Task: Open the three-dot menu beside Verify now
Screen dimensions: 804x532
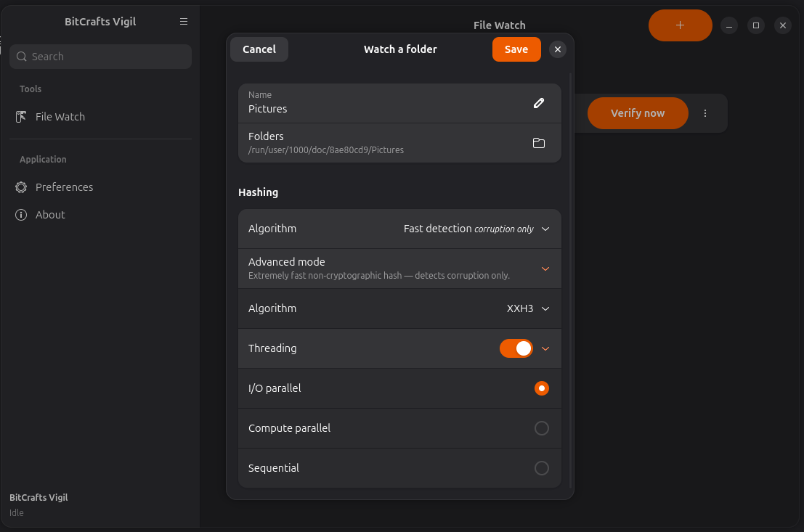Action: point(705,113)
